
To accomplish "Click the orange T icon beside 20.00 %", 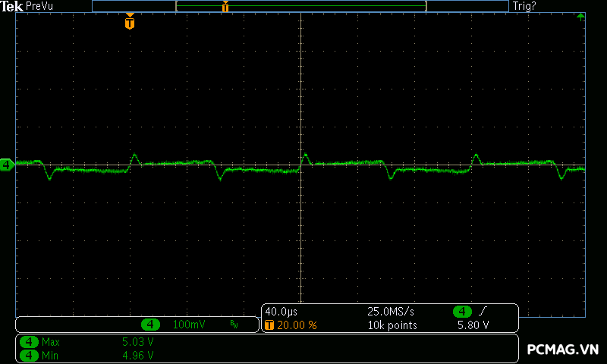I will [x=269, y=325].
